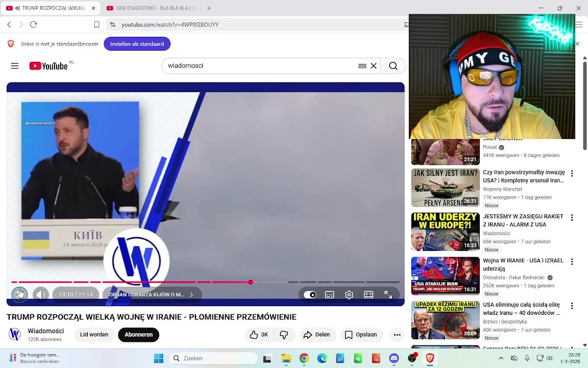
Task: Open 'IRAN UDERZY W EUROPĘ?!' thumbnail
Action: [446, 232]
